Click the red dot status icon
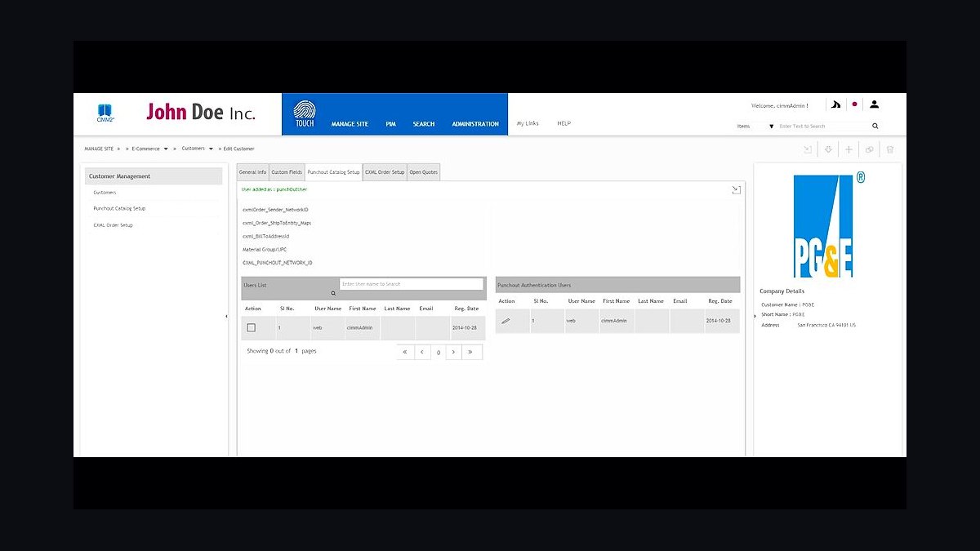Image resolution: width=980 pixels, height=551 pixels. [854, 104]
